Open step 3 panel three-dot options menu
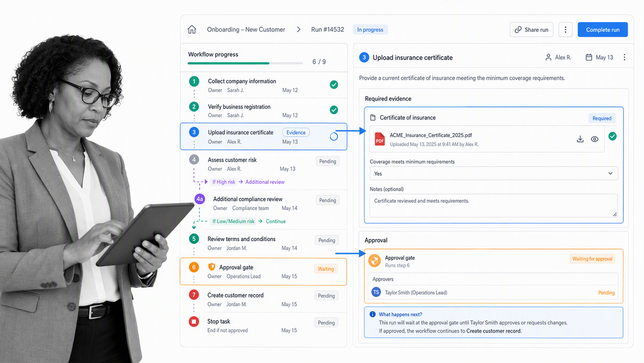The height and width of the screenshot is (363, 644). click(624, 57)
